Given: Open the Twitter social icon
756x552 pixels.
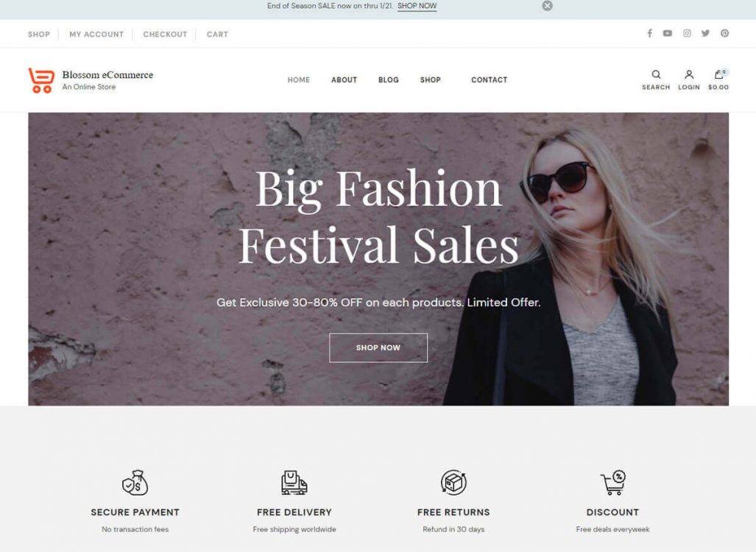Looking at the screenshot, I should pyautogui.click(x=705, y=33).
